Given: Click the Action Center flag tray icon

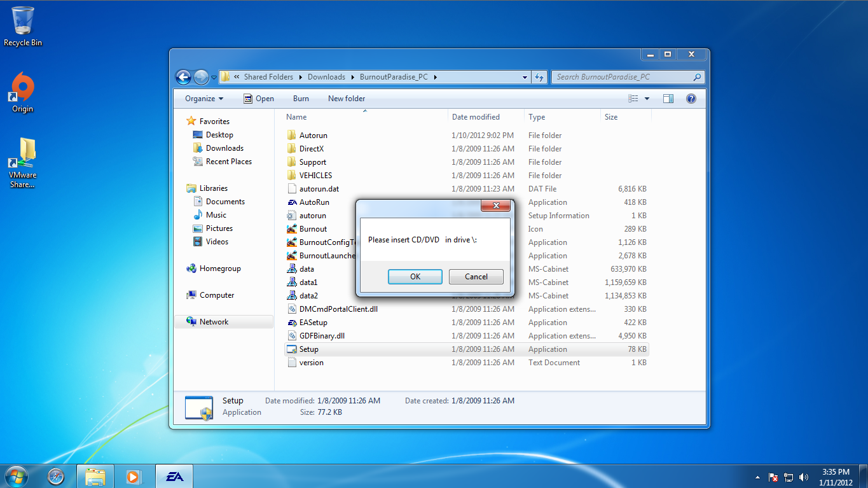Looking at the screenshot, I should (773, 477).
